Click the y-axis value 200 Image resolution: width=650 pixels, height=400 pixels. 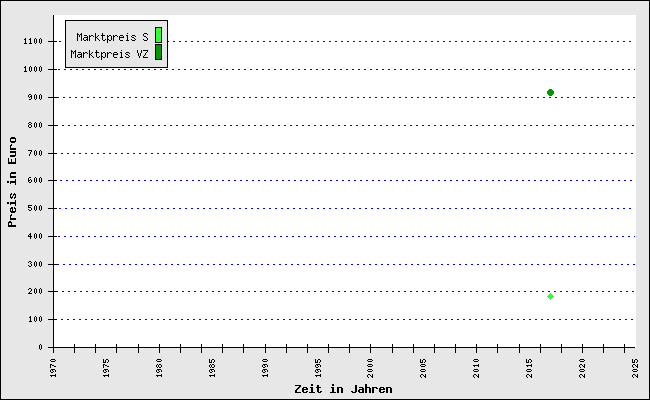36,291
